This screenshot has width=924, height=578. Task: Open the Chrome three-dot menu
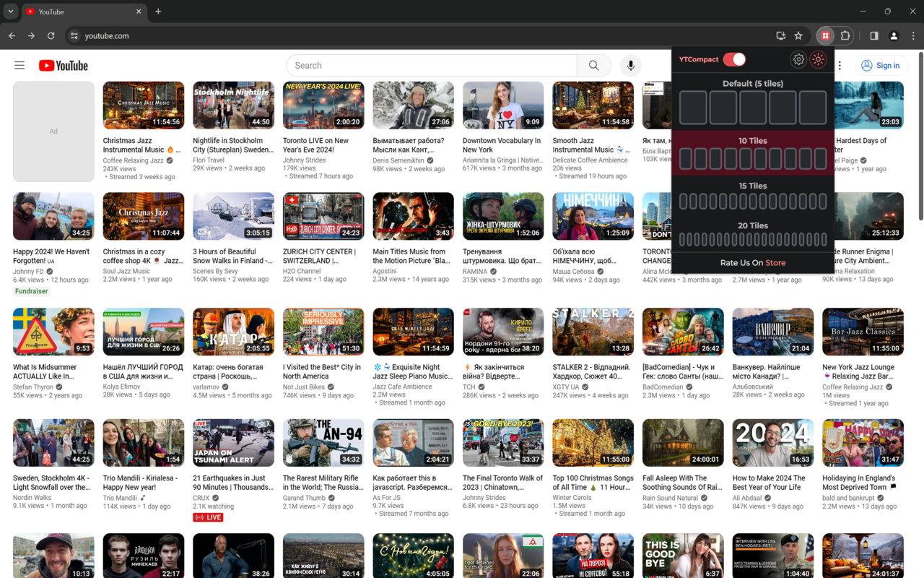click(912, 35)
